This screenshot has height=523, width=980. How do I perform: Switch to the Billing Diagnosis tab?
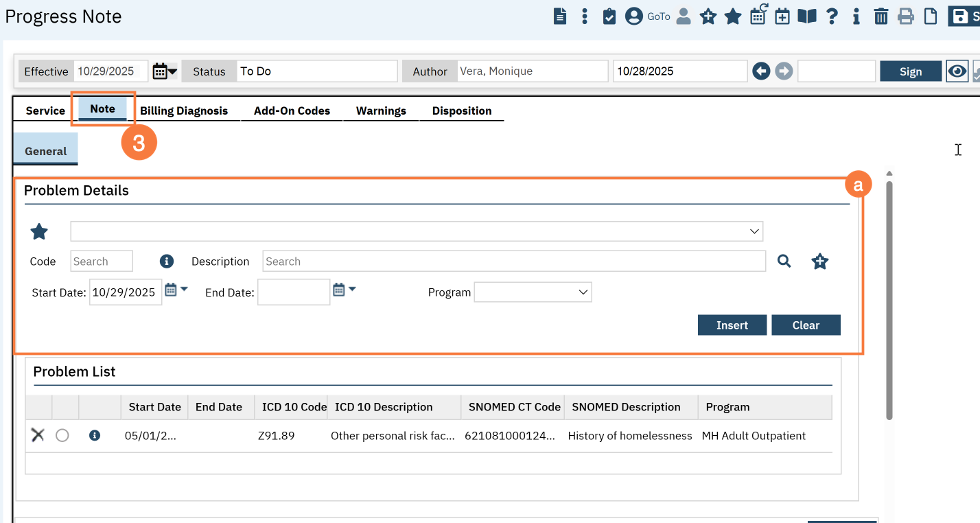[184, 111]
